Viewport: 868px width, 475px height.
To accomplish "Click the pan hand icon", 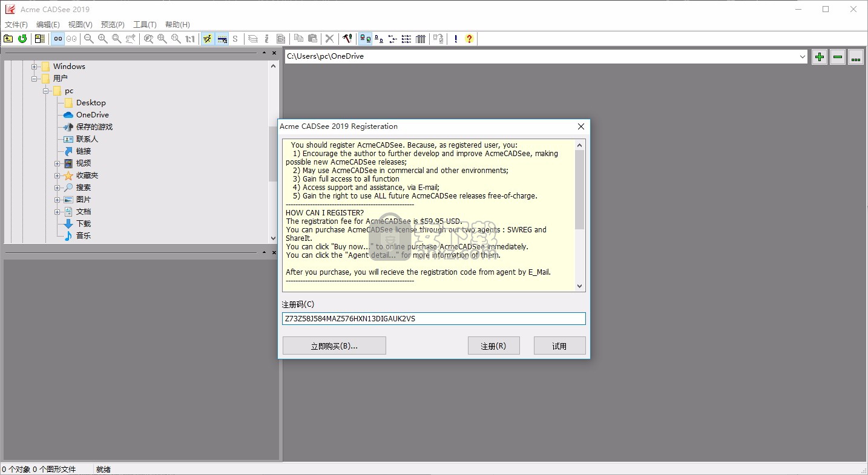I will pos(130,39).
